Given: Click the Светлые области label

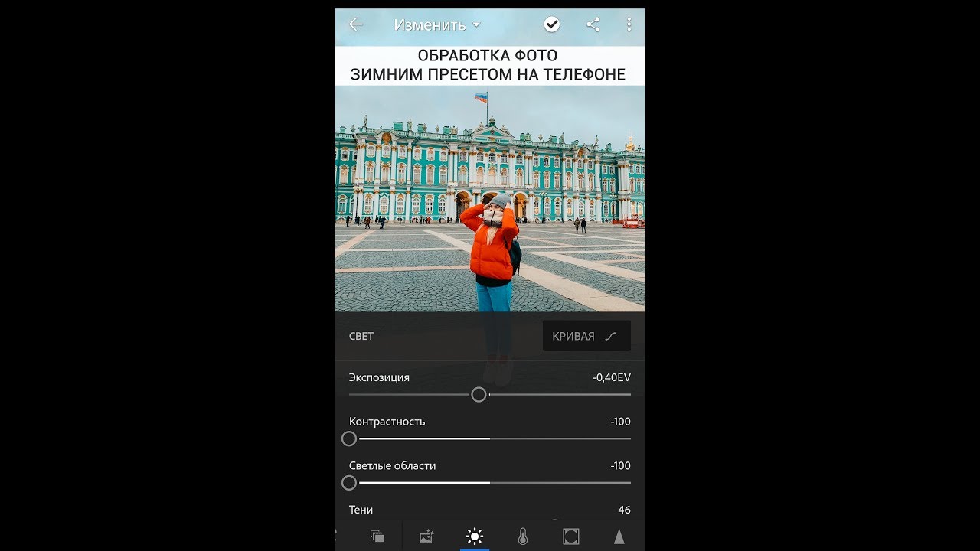Looking at the screenshot, I should point(392,465).
